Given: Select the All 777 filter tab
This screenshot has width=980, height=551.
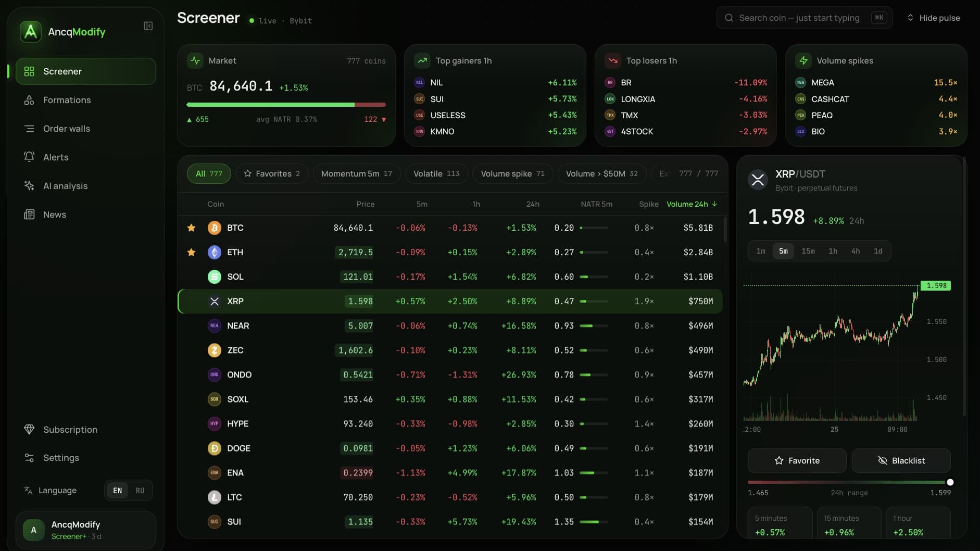Looking at the screenshot, I should click(x=209, y=173).
